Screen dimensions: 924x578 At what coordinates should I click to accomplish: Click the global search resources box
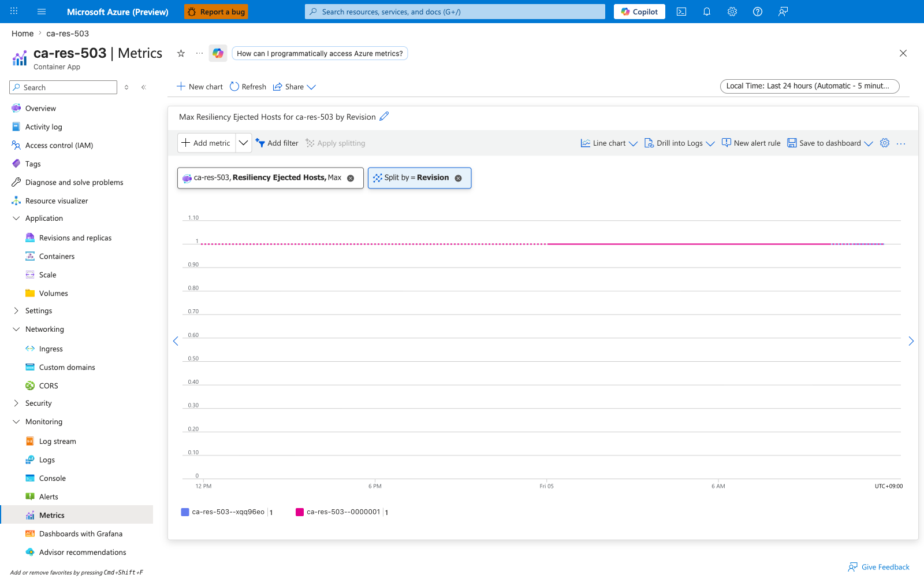455,12
